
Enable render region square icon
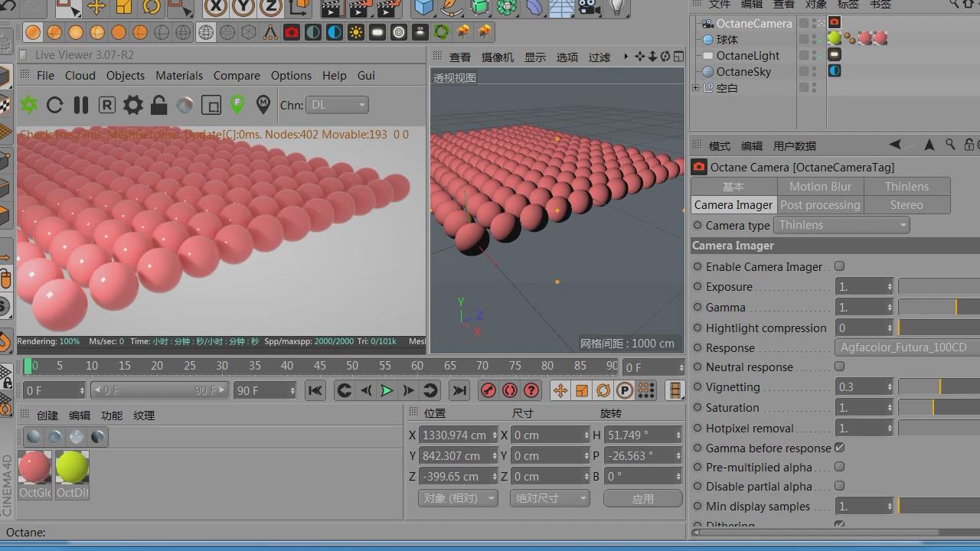click(x=211, y=105)
